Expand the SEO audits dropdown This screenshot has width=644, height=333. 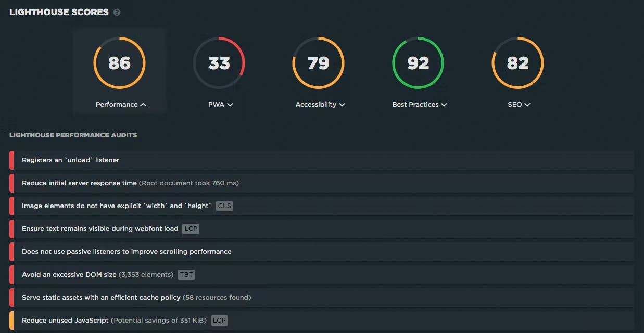(519, 105)
